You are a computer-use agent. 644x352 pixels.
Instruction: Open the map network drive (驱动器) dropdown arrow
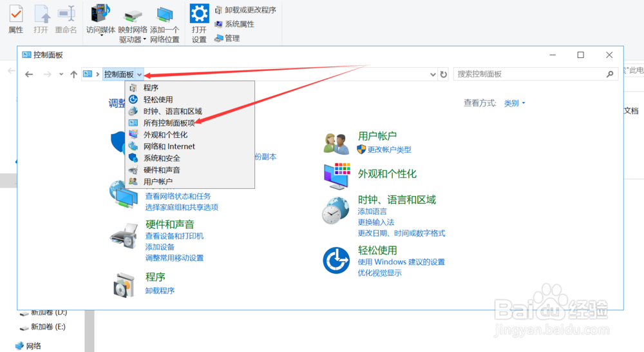pos(145,40)
